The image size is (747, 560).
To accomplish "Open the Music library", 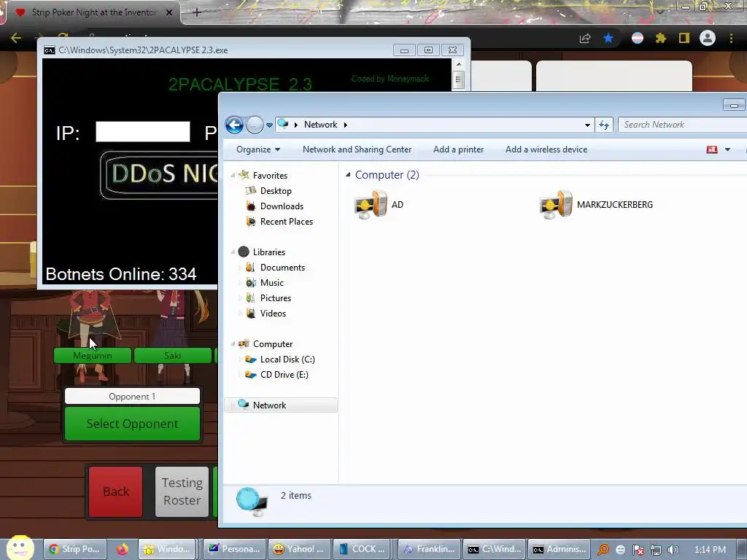I will click(271, 283).
